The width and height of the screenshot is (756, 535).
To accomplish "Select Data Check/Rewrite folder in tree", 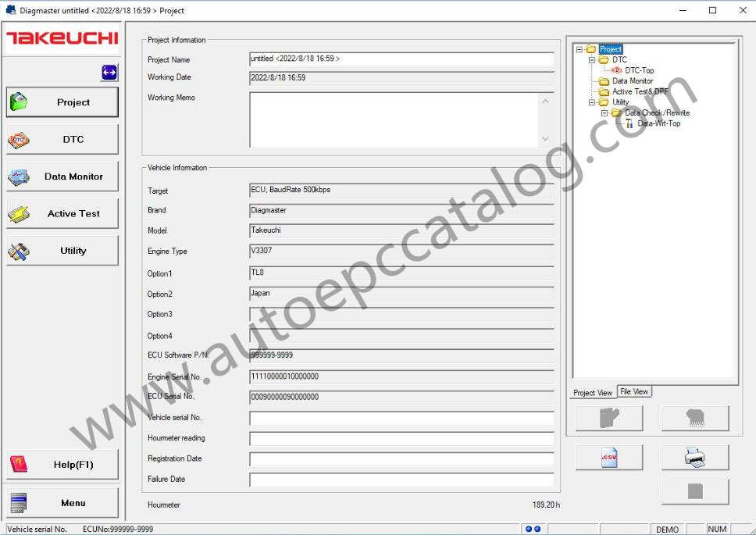I will click(x=657, y=112).
